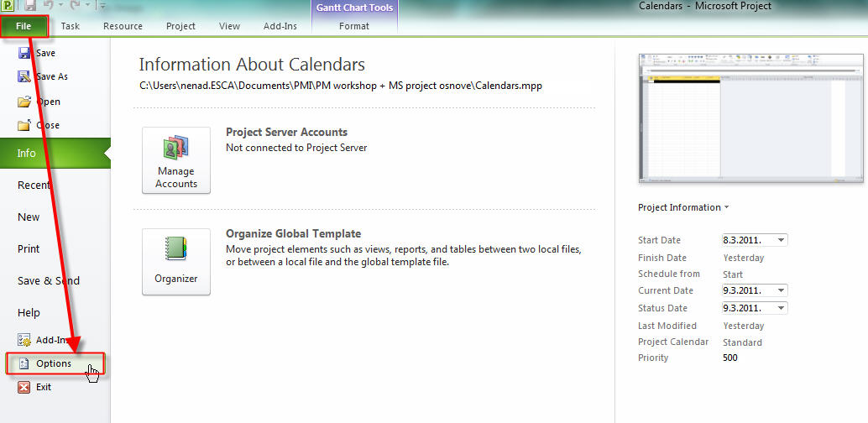Expand the Status Date dropdown
Image resolution: width=868 pixels, height=423 pixels.
[x=781, y=308]
